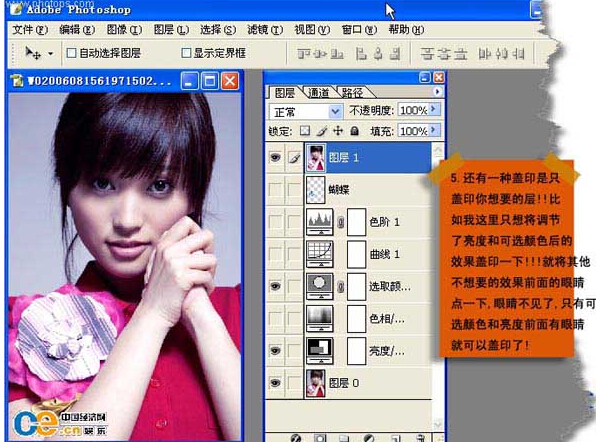The image size is (596, 442).
Task: Hide the 亮度/... layer eye icon
Action: [x=275, y=350]
